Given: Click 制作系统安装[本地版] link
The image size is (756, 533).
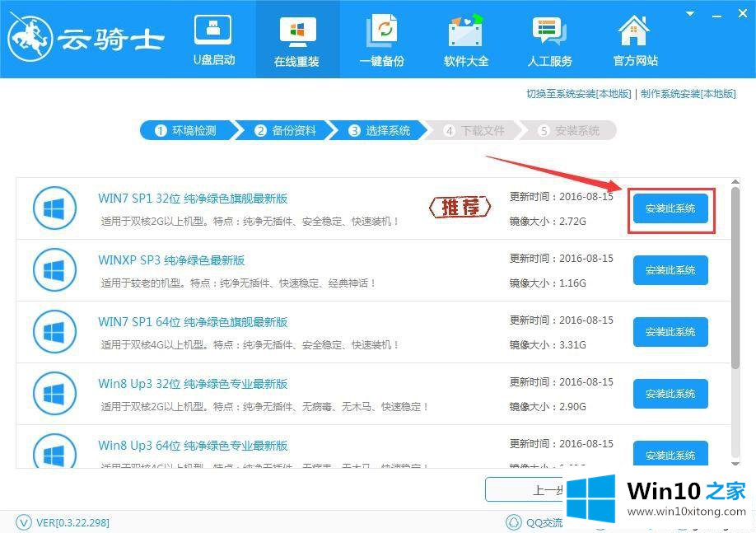Looking at the screenshot, I should (x=688, y=94).
